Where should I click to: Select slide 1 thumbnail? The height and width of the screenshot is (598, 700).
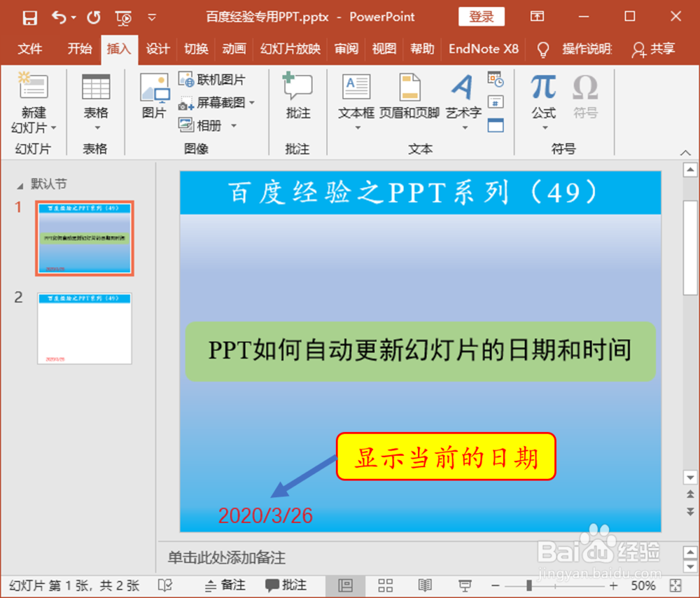pyautogui.click(x=85, y=238)
